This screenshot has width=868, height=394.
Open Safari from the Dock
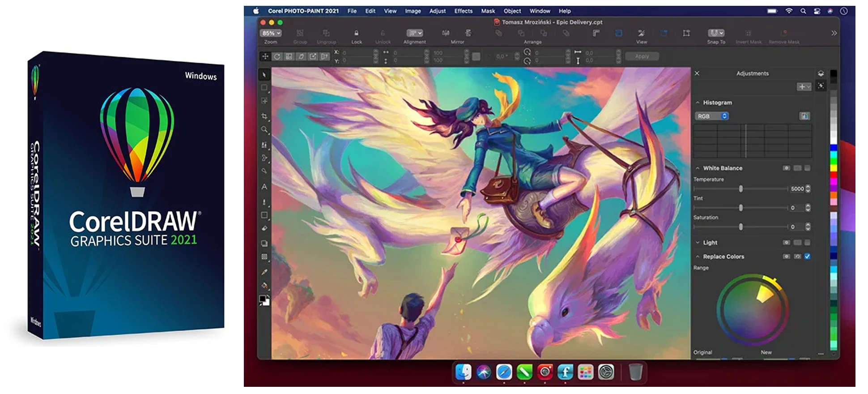[x=504, y=372]
